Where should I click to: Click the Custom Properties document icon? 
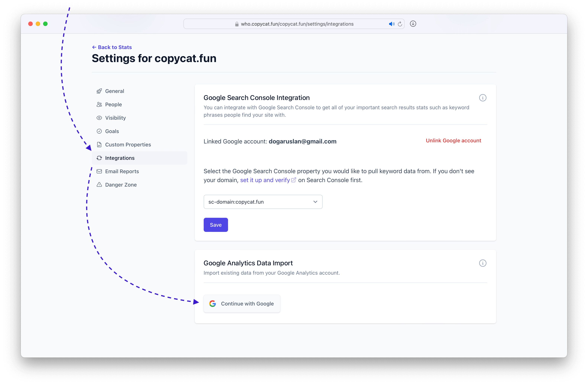tap(99, 144)
